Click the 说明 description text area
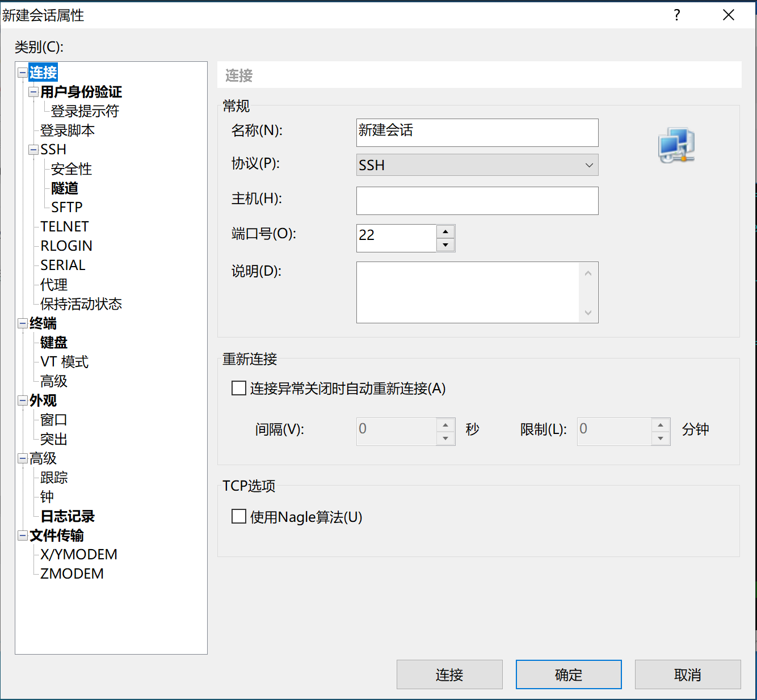 click(468, 292)
